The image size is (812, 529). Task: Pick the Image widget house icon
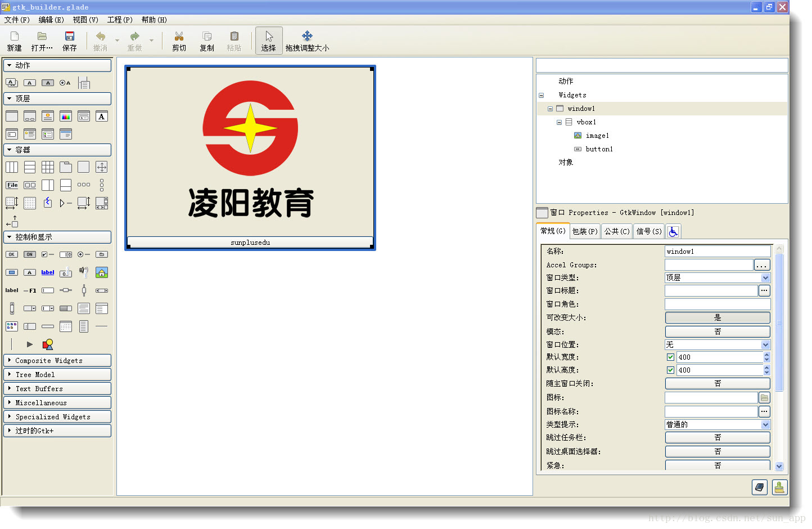point(102,272)
